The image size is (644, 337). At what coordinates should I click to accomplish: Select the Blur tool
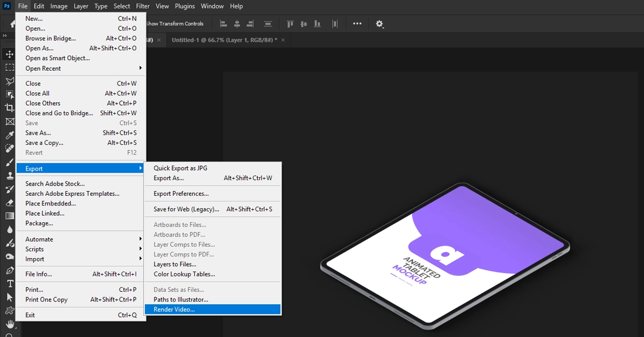tap(10, 229)
